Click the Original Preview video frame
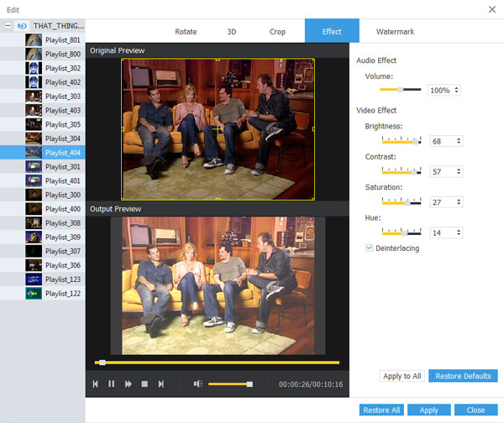This screenshot has width=504, height=423. [x=218, y=129]
